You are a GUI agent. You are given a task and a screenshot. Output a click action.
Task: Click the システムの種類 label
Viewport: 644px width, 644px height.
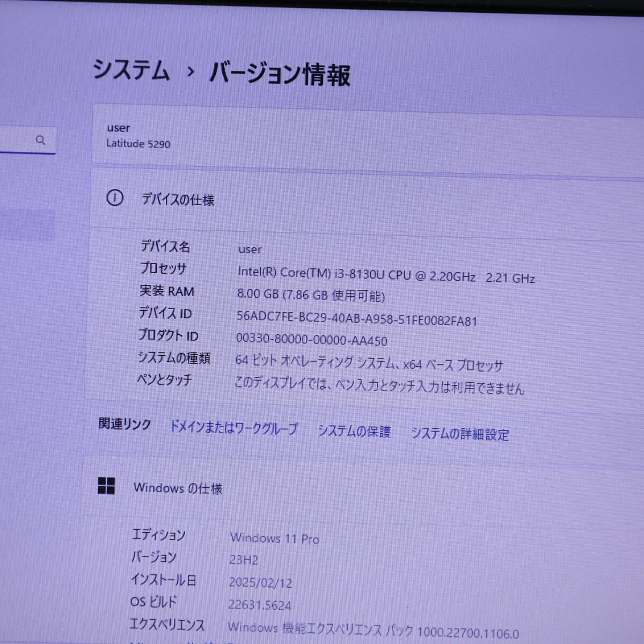tap(174, 358)
